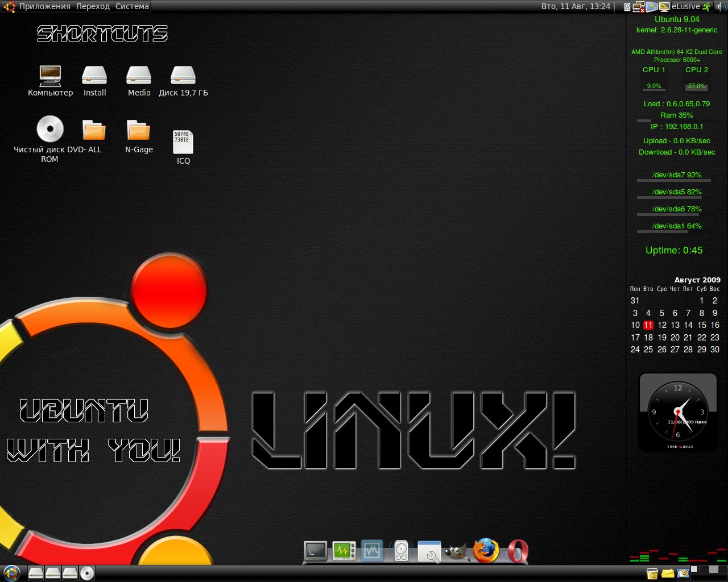Click the highlighted date 11 in calendar
Viewport: 728px width, 582px height.
pos(648,325)
